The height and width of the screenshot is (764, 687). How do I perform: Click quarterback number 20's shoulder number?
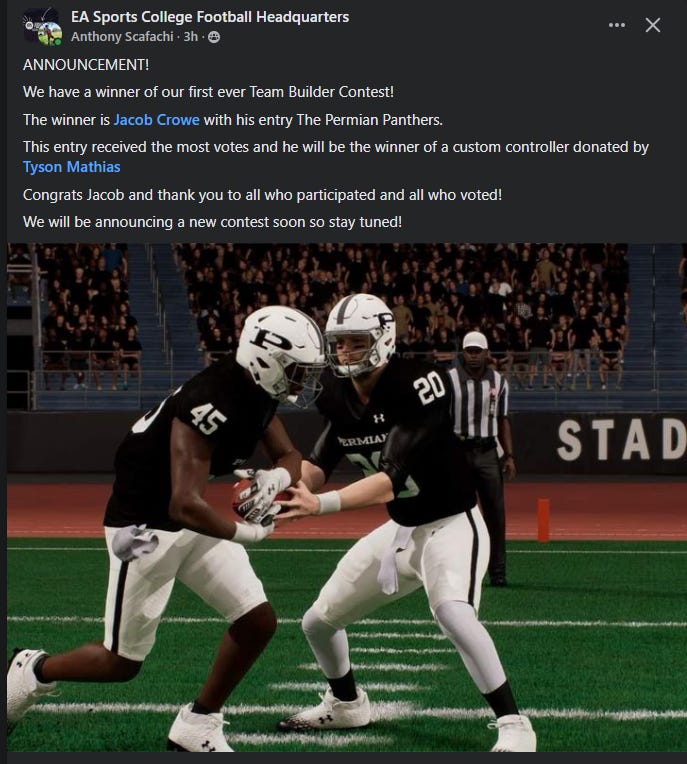[430, 387]
